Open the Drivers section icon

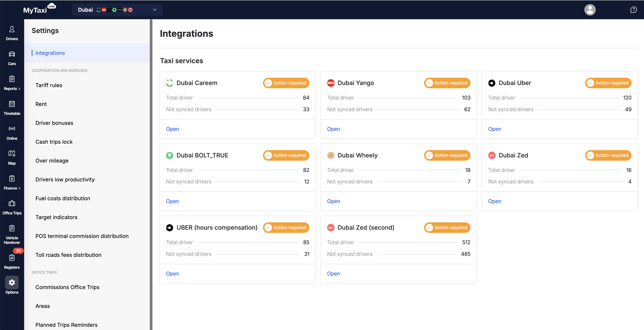[12, 29]
